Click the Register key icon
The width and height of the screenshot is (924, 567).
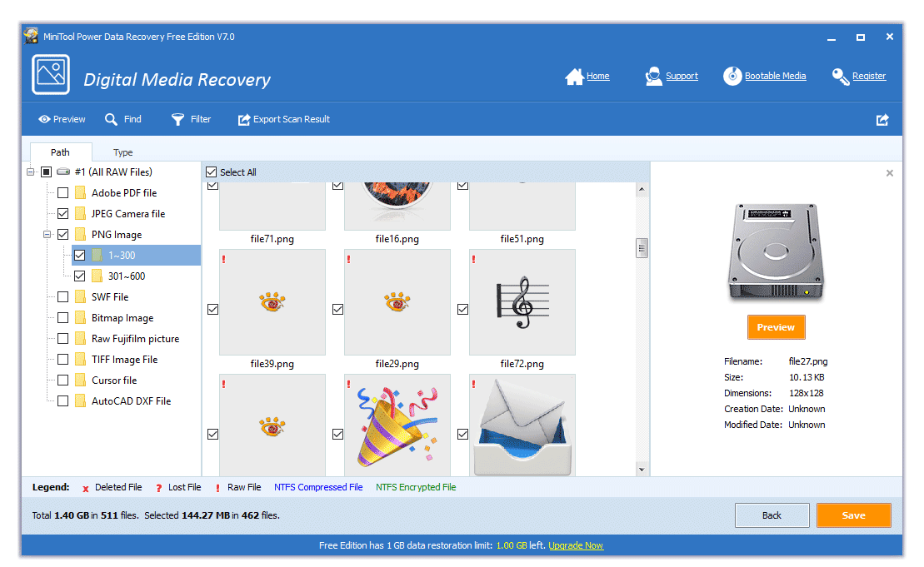click(x=841, y=77)
